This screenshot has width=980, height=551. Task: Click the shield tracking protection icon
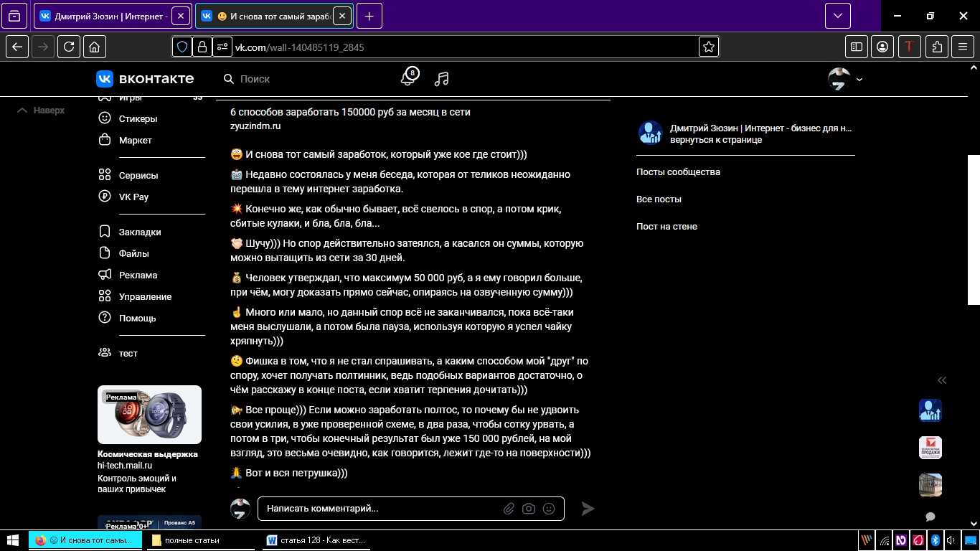[x=182, y=47]
